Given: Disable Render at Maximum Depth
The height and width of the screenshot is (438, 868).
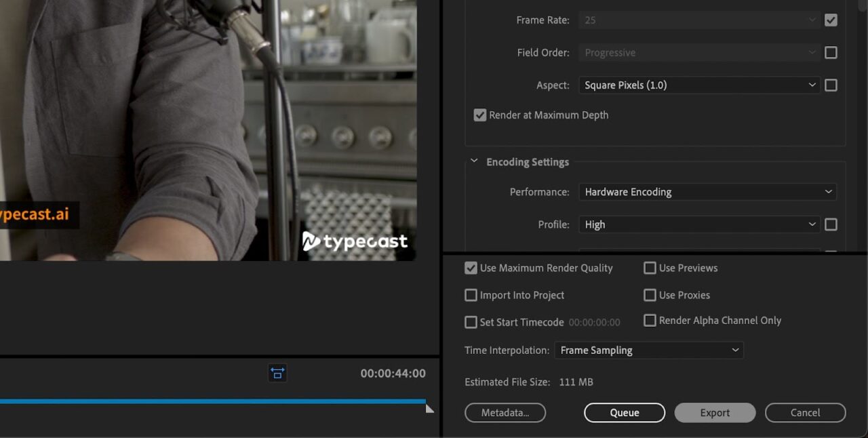Looking at the screenshot, I should tap(480, 115).
